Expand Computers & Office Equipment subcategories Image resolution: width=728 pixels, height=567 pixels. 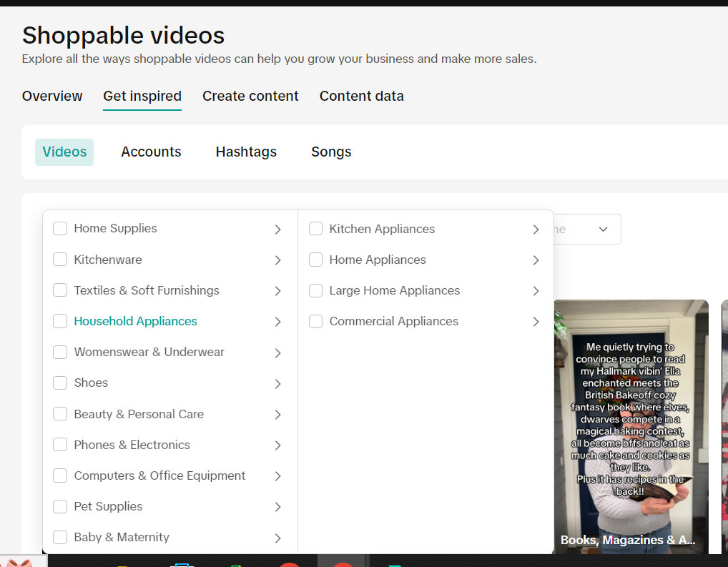(277, 476)
